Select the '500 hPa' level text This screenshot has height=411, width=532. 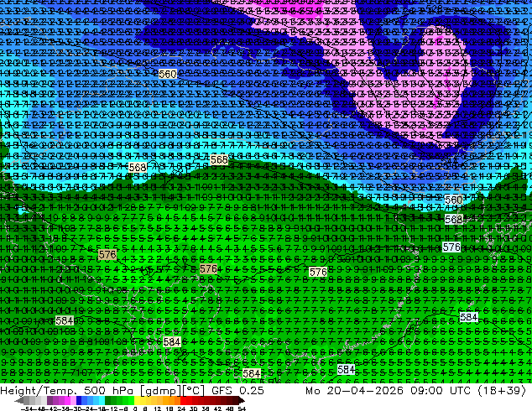[x=110, y=391]
